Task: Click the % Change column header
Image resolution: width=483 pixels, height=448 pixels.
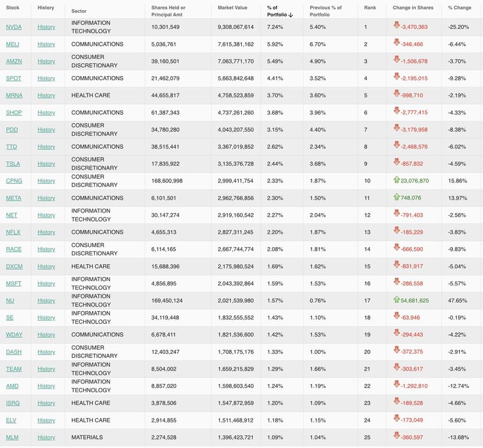Action: pos(459,8)
